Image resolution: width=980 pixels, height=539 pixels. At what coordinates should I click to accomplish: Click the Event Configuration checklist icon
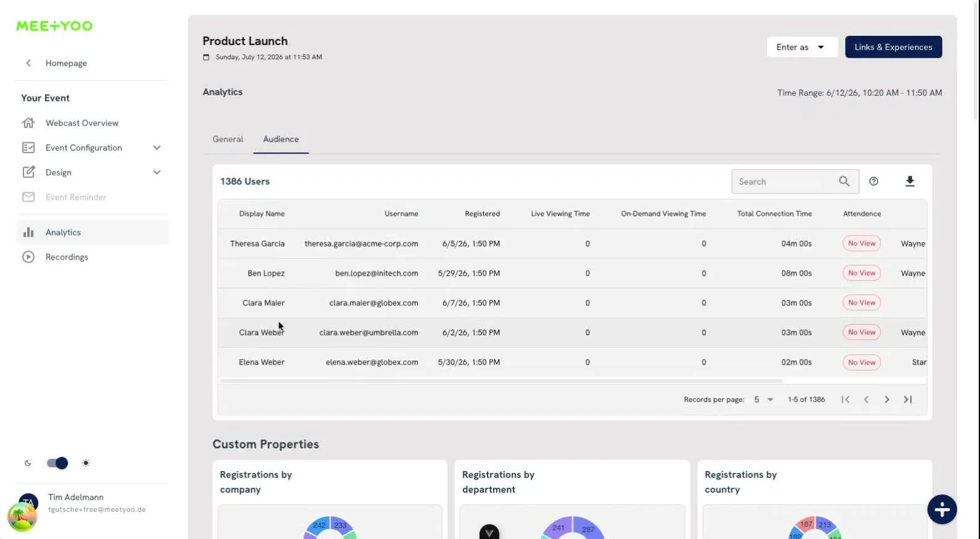(28, 148)
